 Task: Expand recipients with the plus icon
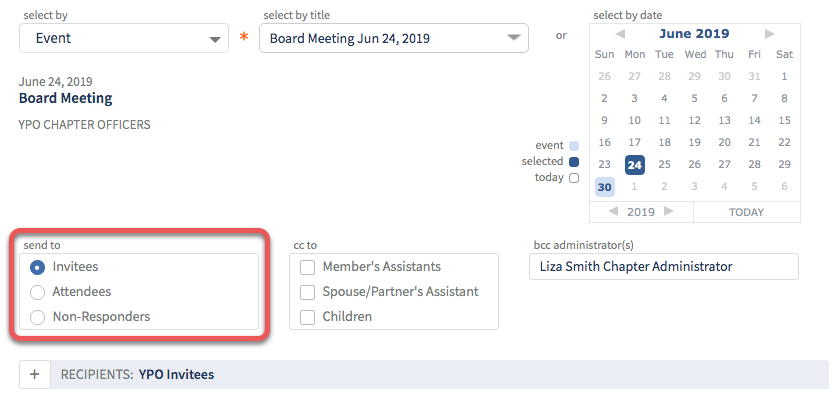(35, 374)
